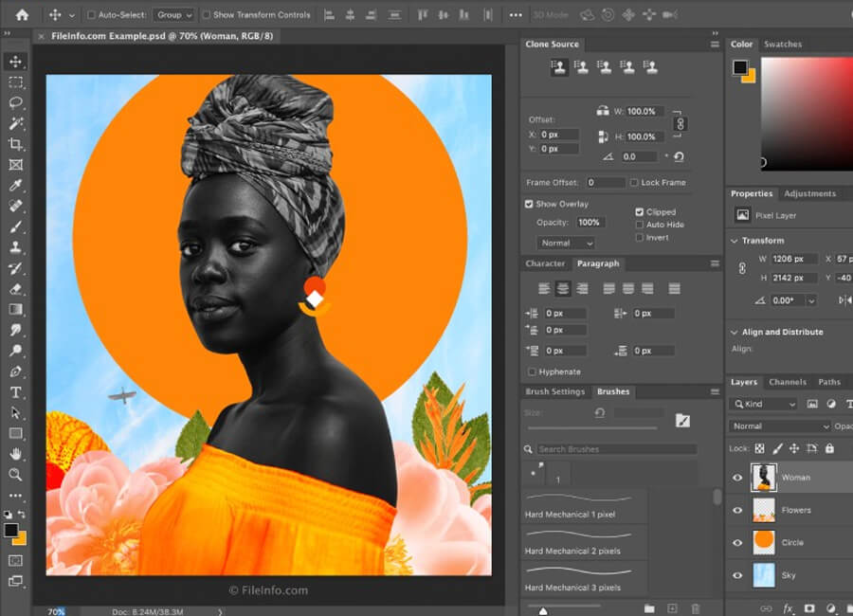This screenshot has height=616, width=853.
Task: Enable the Lock Frame checkbox
Action: point(633,182)
